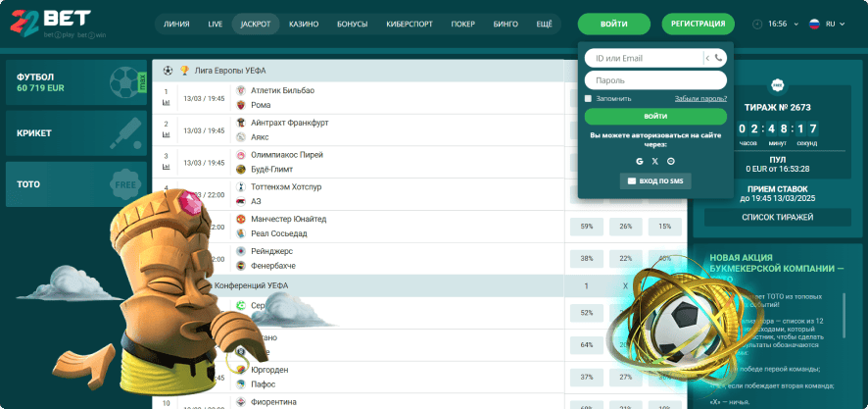
Task: Pick 59% outcome for Манчестер Юнайтед match
Action: click(587, 227)
